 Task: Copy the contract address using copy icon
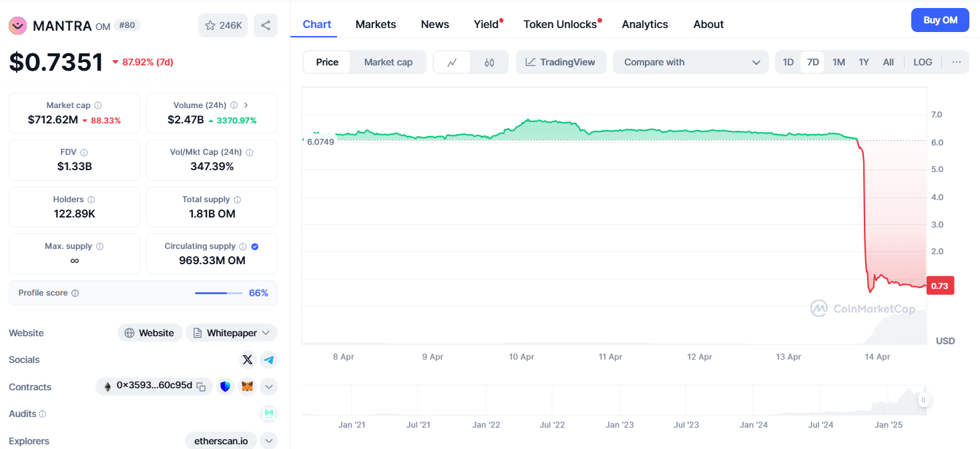click(x=201, y=386)
